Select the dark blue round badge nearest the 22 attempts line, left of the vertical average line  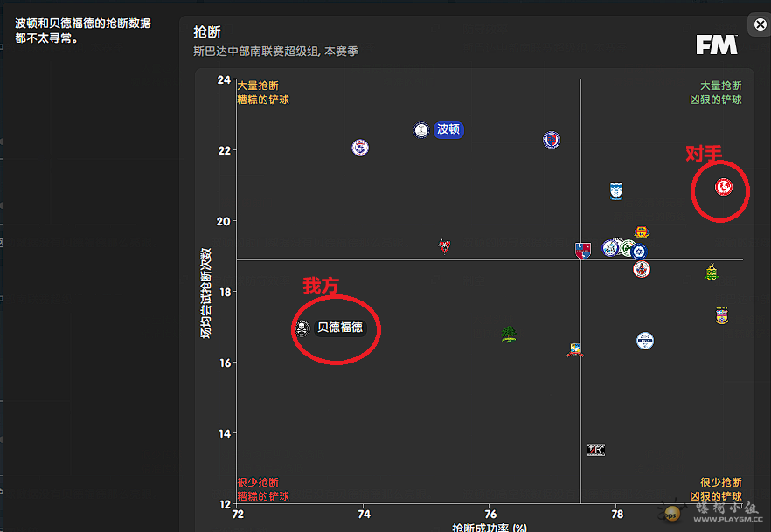click(x=552, y=140)
